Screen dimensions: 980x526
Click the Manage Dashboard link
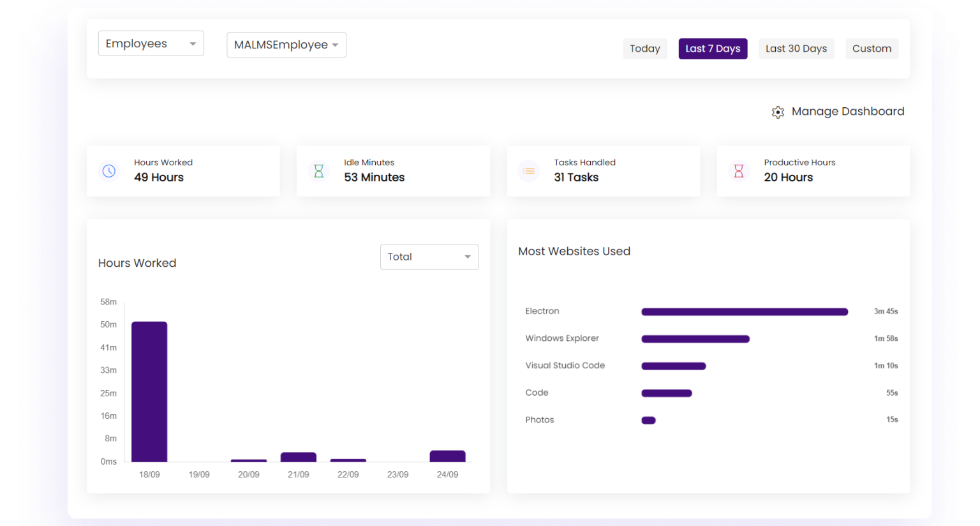(847, 111)
